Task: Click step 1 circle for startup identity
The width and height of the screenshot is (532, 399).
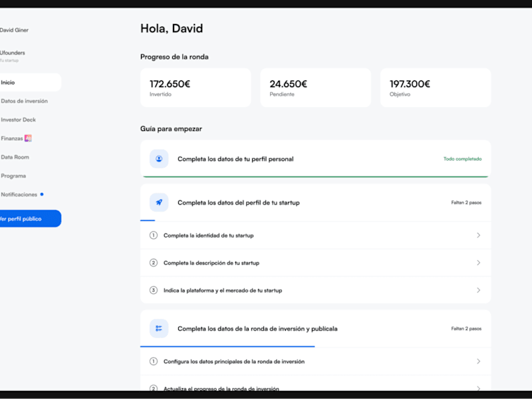Action: 154,235
